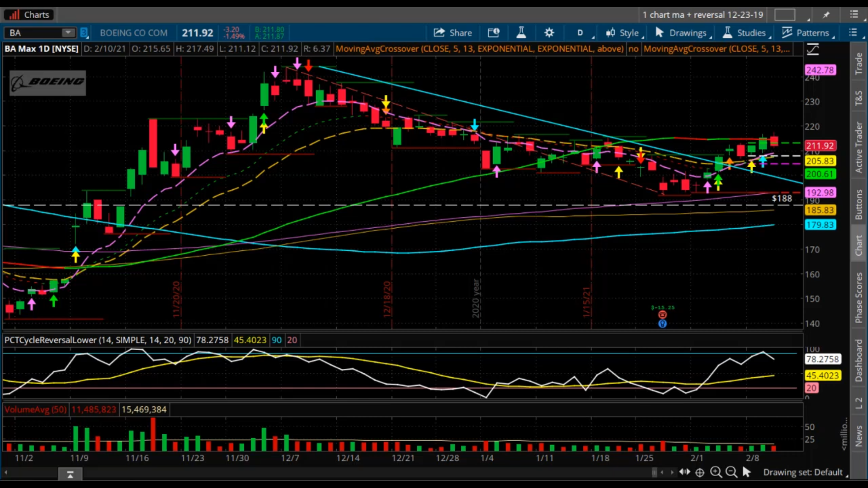Open toolbar list menu beside Patterns

coord(853,33)
